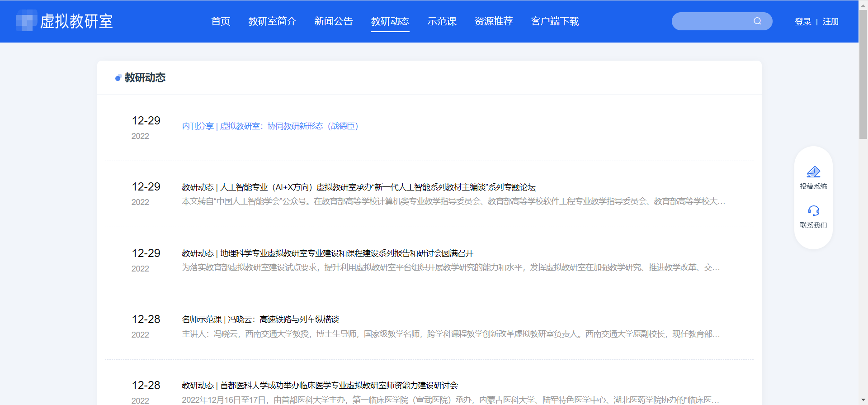Click summary text starting 主讲人：冯晓云

click(451, 334)
